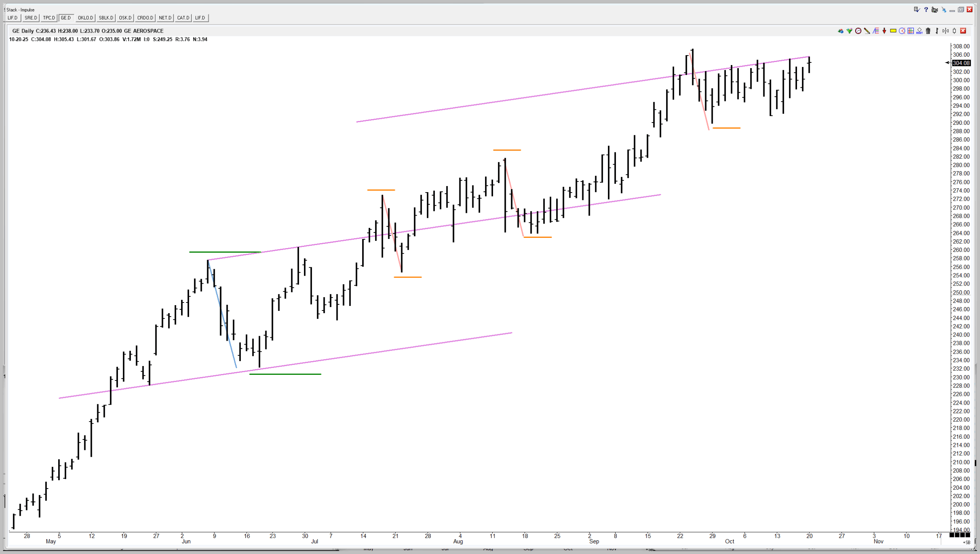Select the red down-arrow marker tool
This screenshot has width=980, height=554.
884,31
